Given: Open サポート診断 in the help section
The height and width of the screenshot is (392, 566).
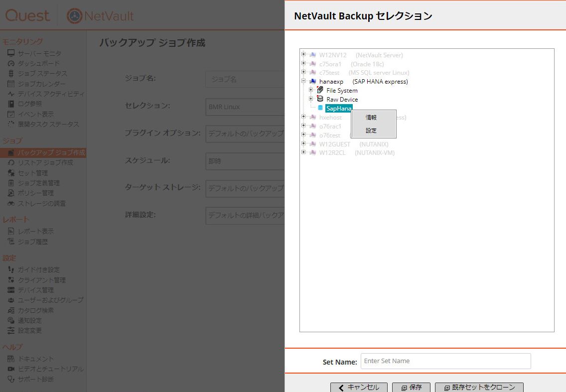Looking at the screenshot, I should [x=36, y=379].
